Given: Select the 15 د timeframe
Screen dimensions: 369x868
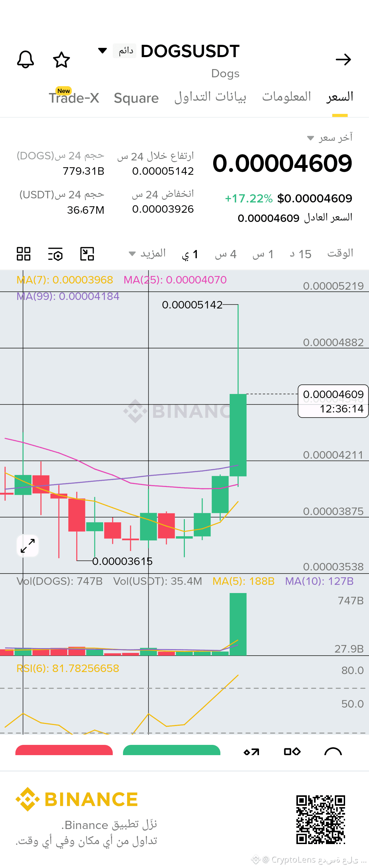Looking at the screenshot, I should coord(301,254).
